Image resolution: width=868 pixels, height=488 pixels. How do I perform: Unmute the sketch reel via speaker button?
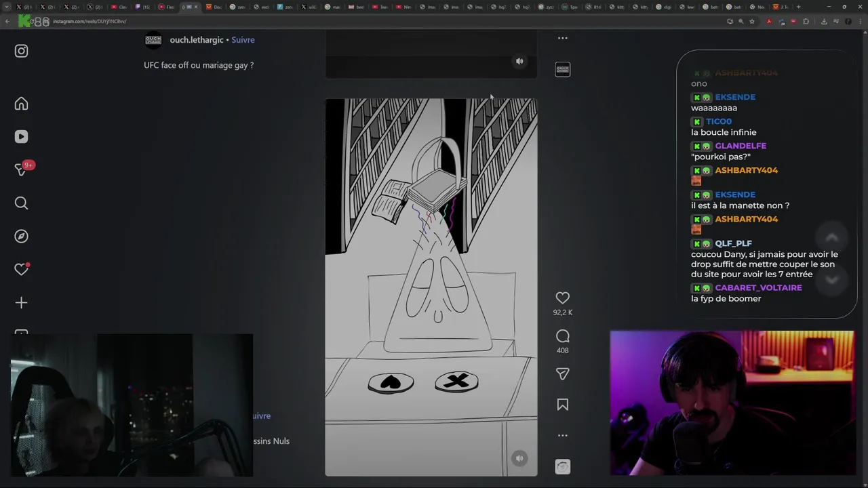pos(519,458)
